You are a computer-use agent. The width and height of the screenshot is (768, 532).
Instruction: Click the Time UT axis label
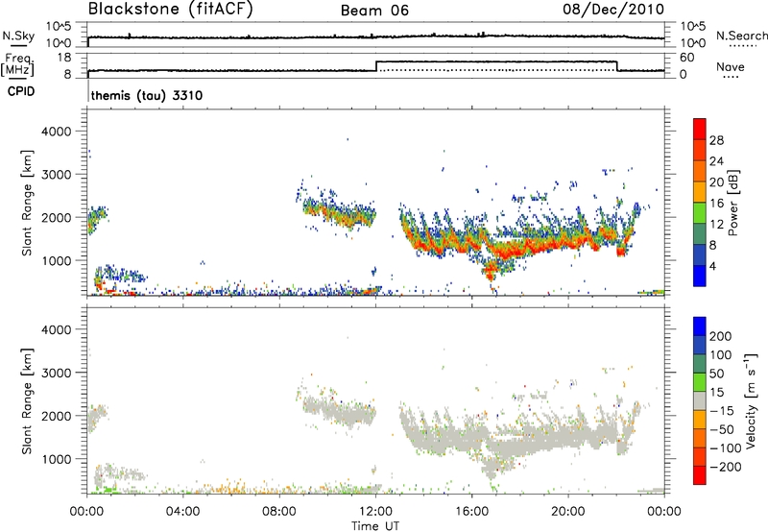(x=375, y=525)
